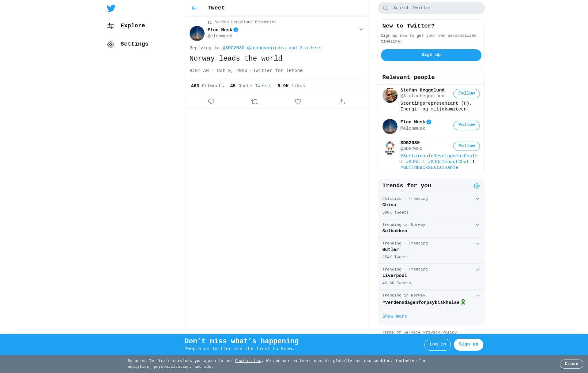Retweet the Norway leads the world tweet
The height and width of the screenshot is (373, 588).
click(254, 102)
